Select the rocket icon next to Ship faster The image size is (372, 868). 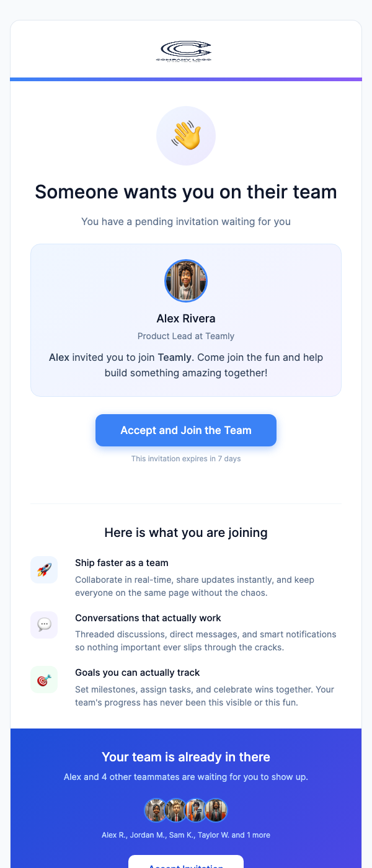point(44,570)
